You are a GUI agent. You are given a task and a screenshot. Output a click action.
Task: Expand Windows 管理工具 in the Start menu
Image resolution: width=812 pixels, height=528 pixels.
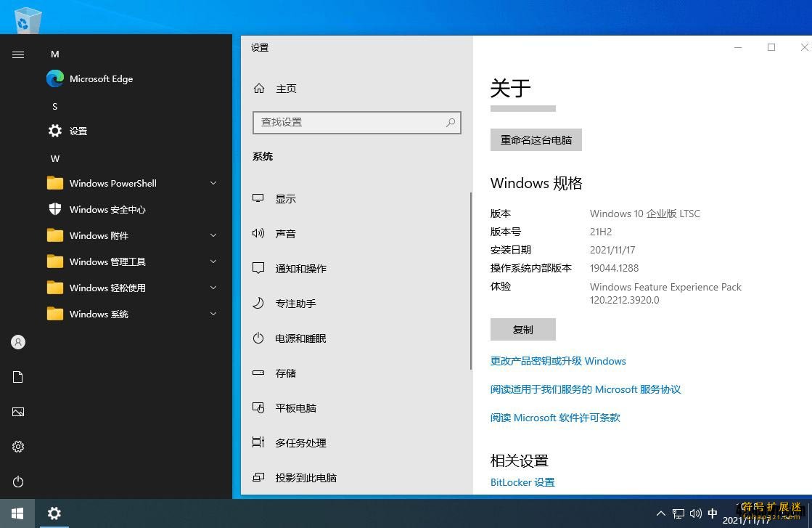pos(213,261)
